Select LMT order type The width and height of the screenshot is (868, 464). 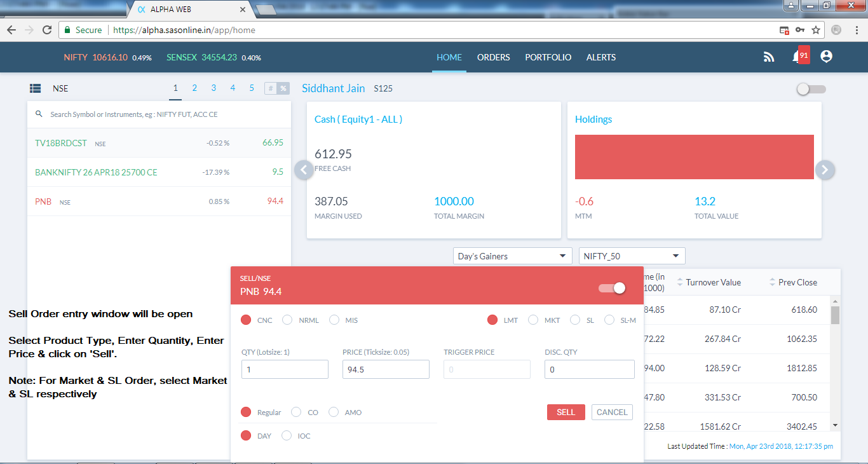[492, 320]
